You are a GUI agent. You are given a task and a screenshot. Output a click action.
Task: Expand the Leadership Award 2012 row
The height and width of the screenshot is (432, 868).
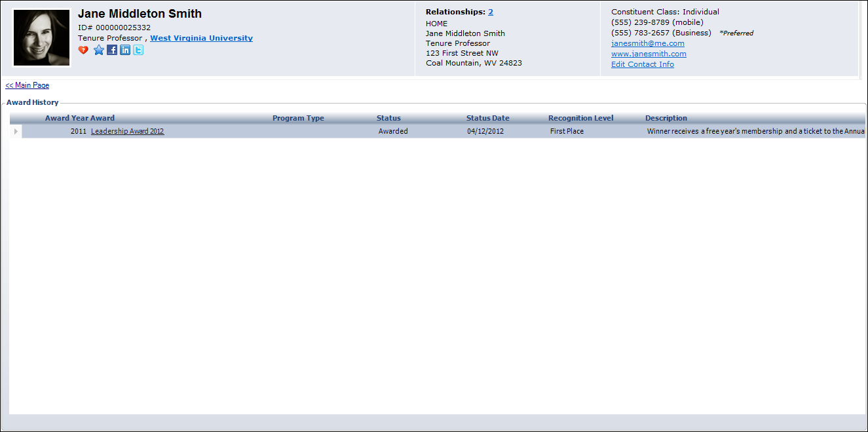tap(16, 131)
